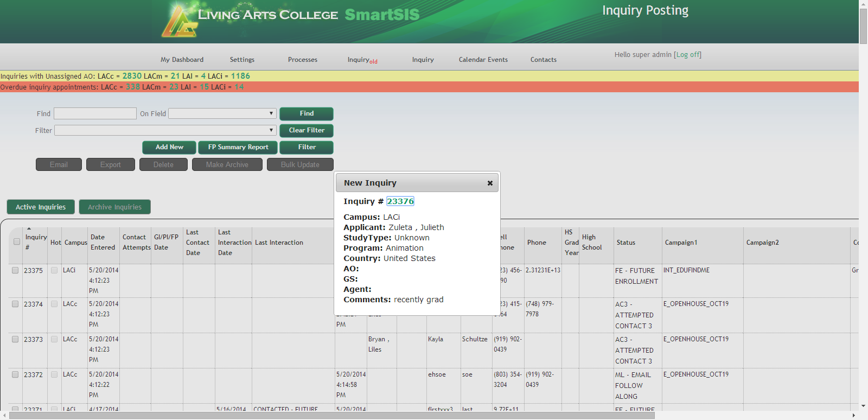Toggle the Hot checkbox for inquiry 23373
The height and width of the screenshot is (420, 868).
coord(54,339)
